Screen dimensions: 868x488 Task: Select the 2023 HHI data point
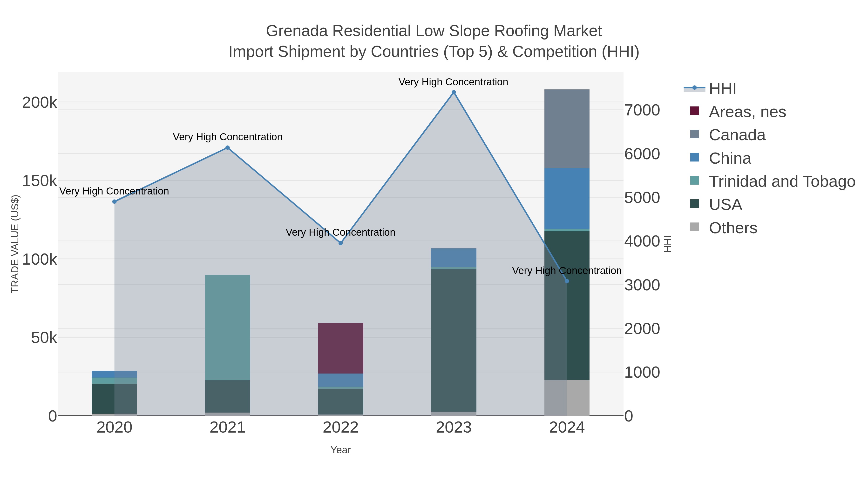coord(454,92)
